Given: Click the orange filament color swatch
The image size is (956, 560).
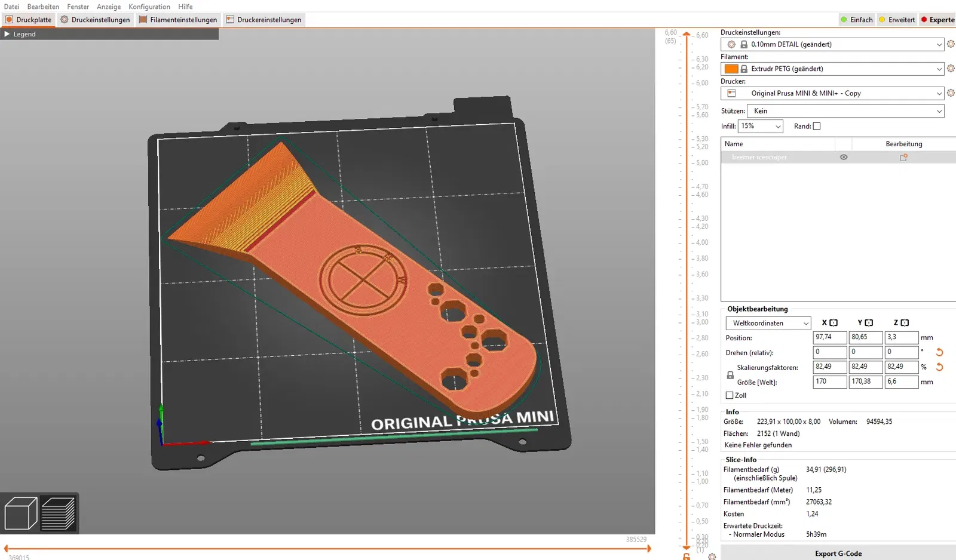Looking at the screenshot, I should (x=731, y=69).
